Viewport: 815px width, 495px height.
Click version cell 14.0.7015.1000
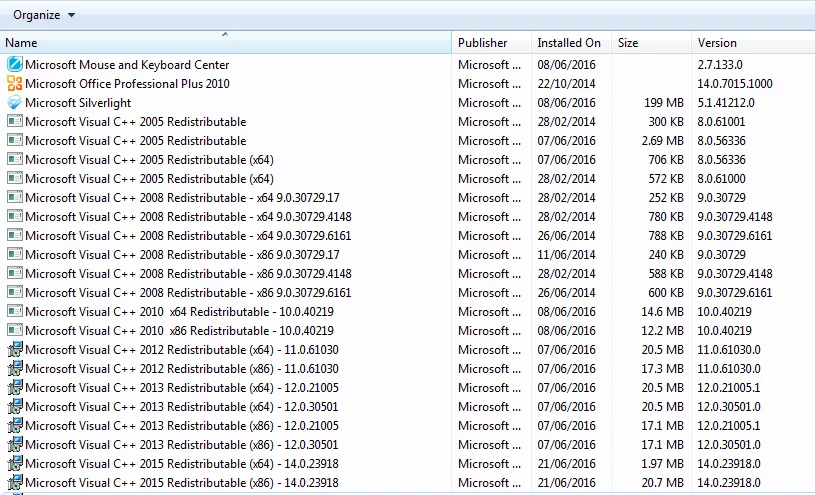(x=735, y=84)
